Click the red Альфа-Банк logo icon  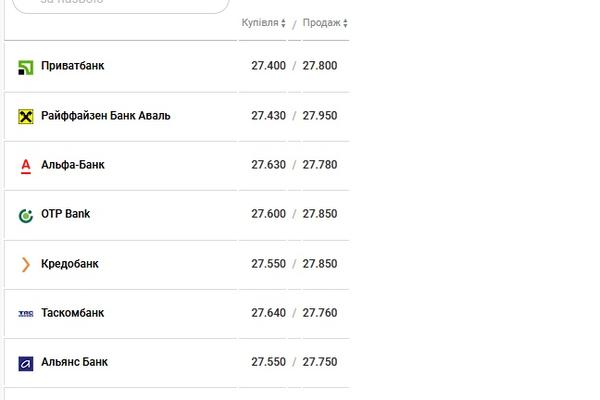(x=26, y=167)
